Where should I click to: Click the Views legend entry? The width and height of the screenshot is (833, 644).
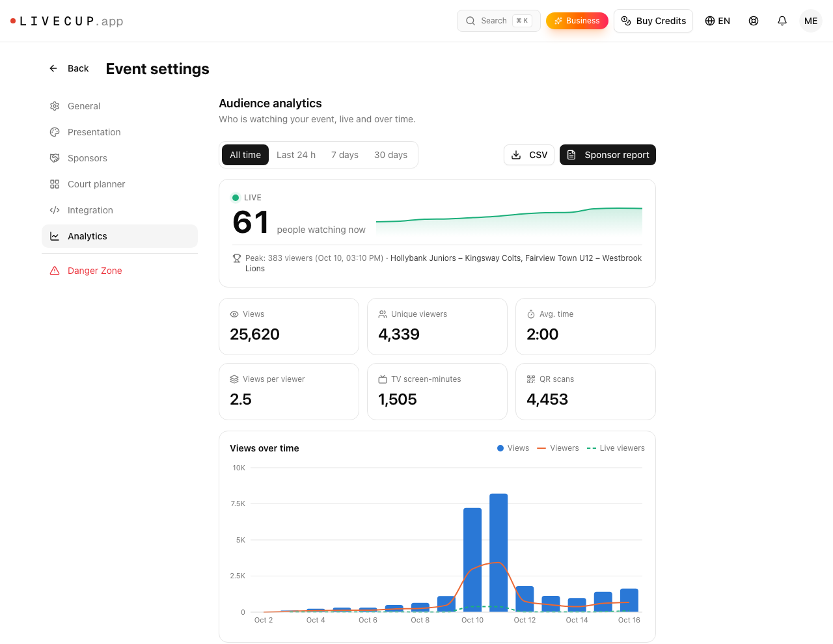[x=513, y=448]
